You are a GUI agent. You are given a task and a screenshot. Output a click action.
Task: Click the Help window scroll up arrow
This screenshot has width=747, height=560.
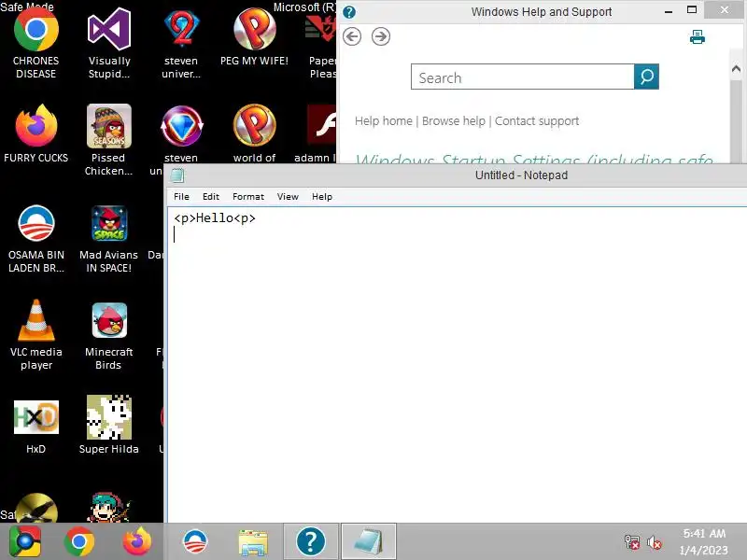point(736,69)
